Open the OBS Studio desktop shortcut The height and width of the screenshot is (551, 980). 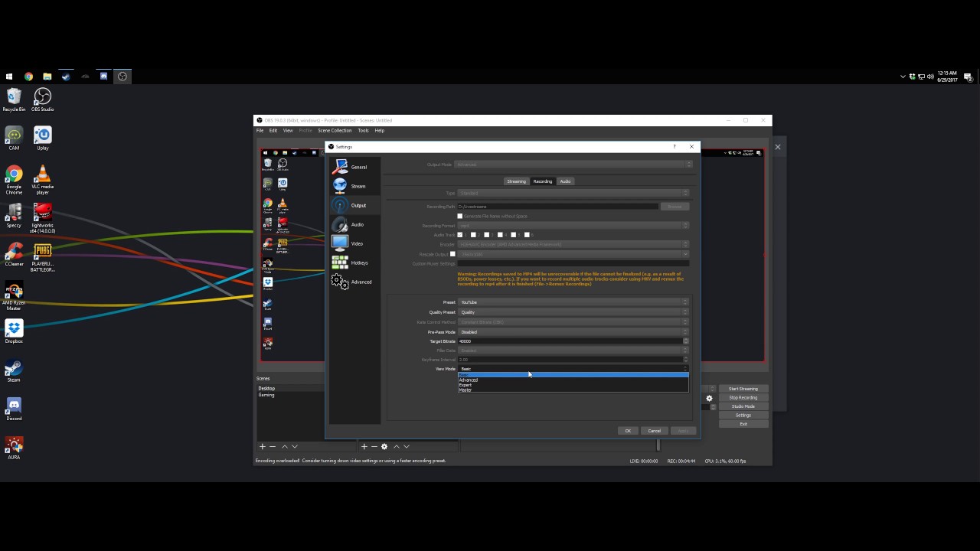(x=43, y=100)
